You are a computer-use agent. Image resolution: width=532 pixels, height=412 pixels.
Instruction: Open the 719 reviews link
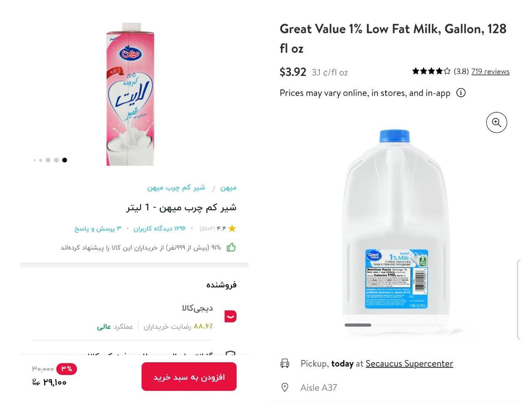click(490, 72)
